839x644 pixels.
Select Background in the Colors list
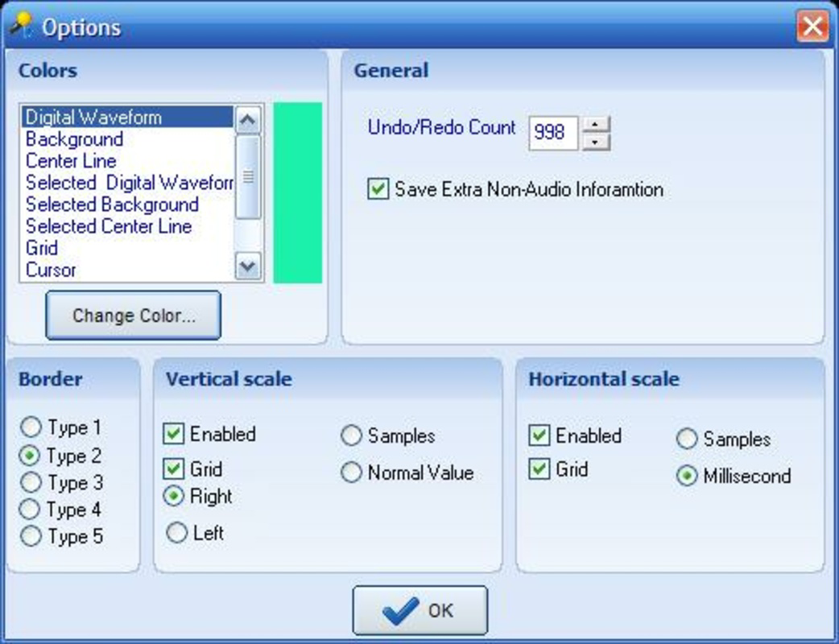(73, 139)
